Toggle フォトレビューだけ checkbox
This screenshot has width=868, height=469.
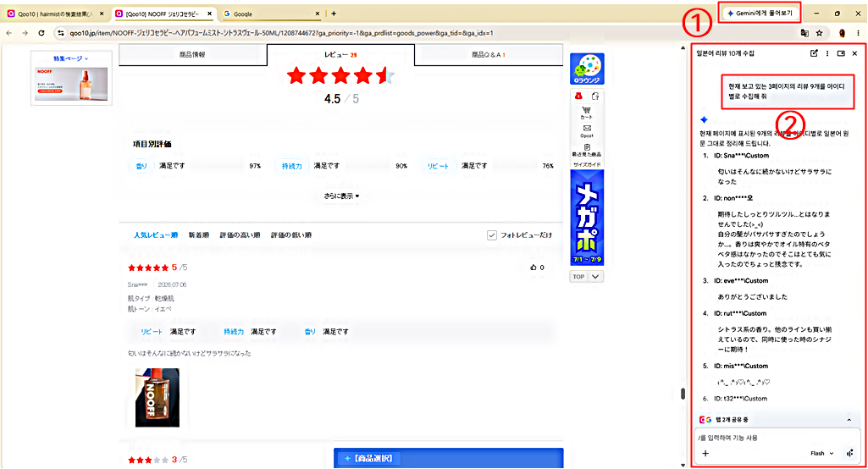coord(491,235)
